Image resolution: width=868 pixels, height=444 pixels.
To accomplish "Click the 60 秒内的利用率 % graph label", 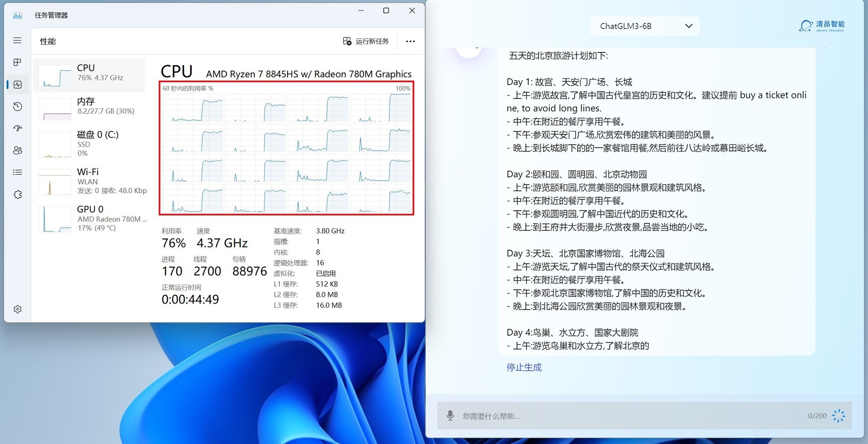I will pos(188,88).
